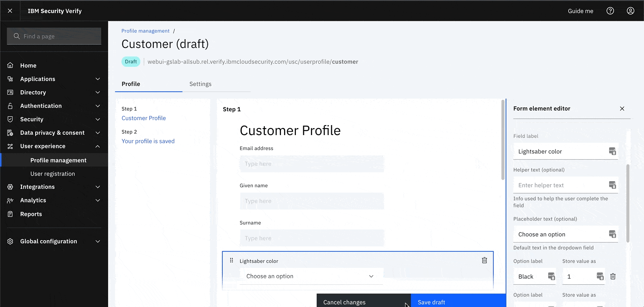This screenshot has width=644, height=307.
Task: Click the Directory sidebar icon
Action: pyautogui.click(x=10, y=92)
